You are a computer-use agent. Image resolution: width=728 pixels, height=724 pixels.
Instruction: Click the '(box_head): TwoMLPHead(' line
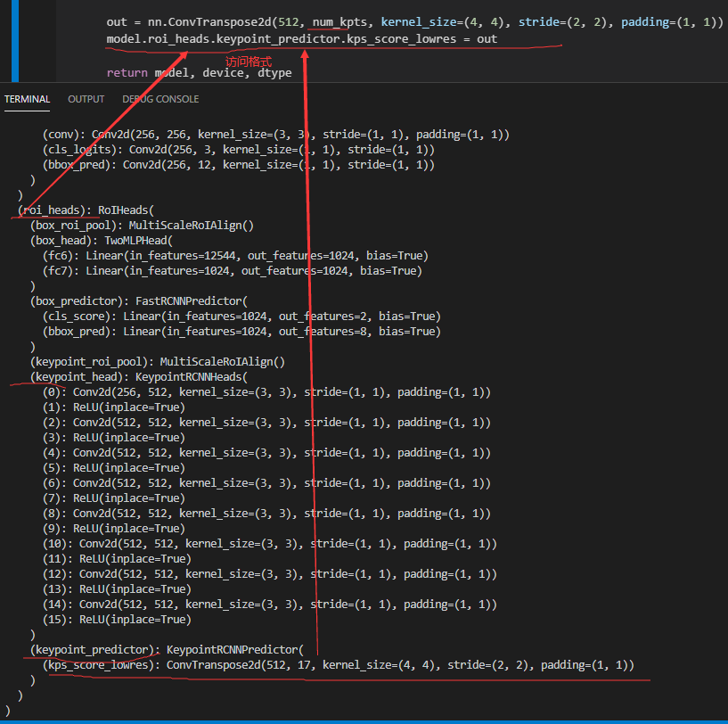click(102, 240)
